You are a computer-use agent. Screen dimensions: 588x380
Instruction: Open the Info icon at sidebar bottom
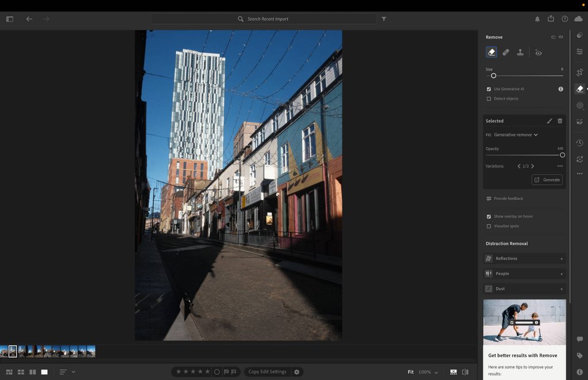coord(580,372)
